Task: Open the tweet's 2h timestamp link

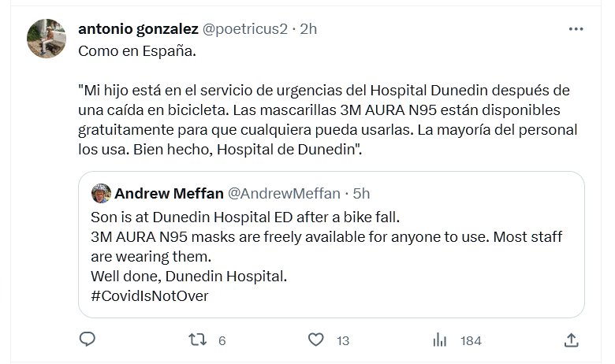Action: click(x=309, y=29)
